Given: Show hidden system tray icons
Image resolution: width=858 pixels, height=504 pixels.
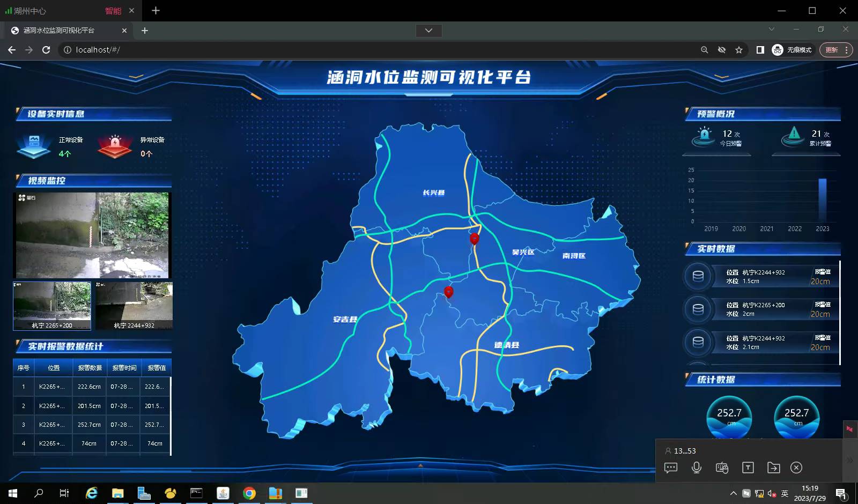Looking at the screenshot, I should 733,493.
